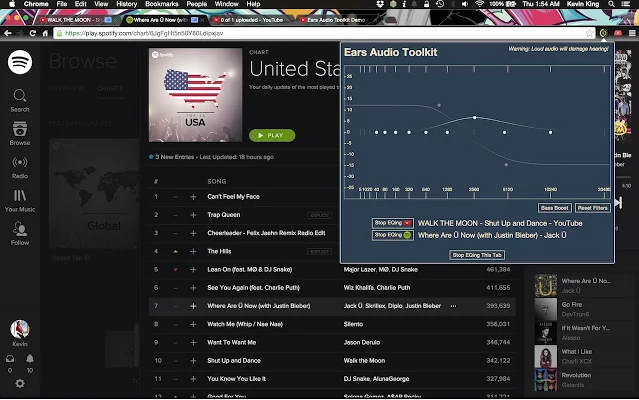
Task: Click the address bar URL
Action: coord(144,33)
